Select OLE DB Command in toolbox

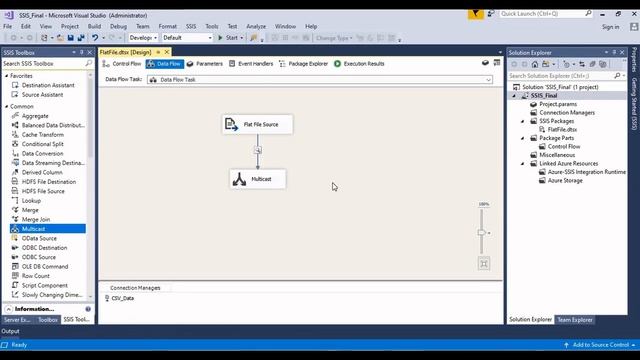pos(45,267)
